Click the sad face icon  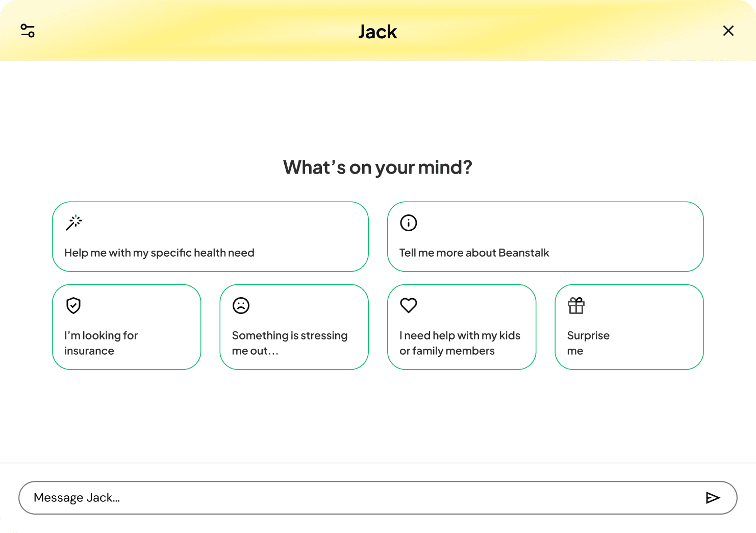point(241,305)
